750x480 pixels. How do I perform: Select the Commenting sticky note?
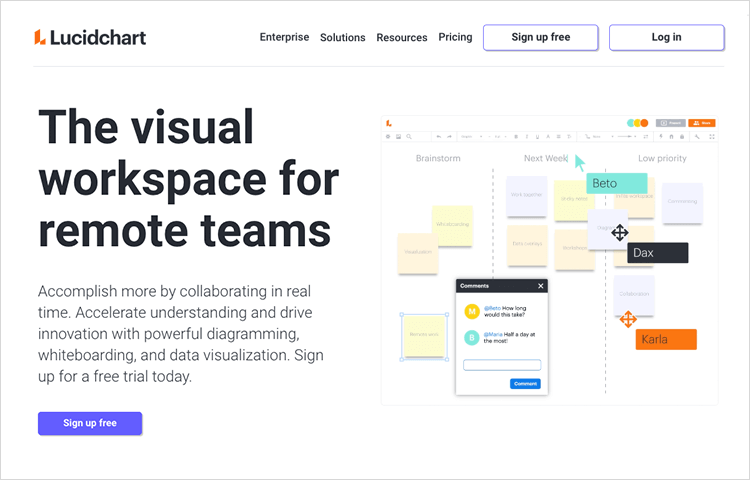[x=682, y=203]
